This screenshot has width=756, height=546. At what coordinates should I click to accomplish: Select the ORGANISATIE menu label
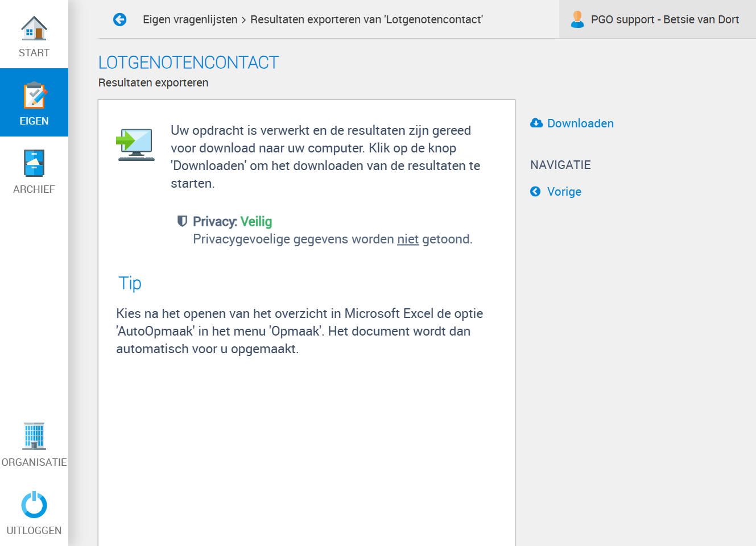coord(34,462)
